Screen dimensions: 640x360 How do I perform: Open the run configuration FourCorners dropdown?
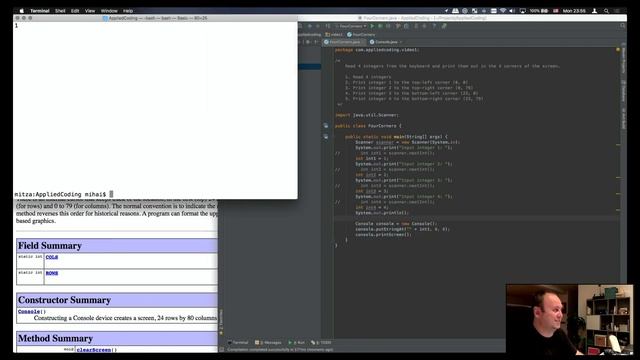(350, 26)
